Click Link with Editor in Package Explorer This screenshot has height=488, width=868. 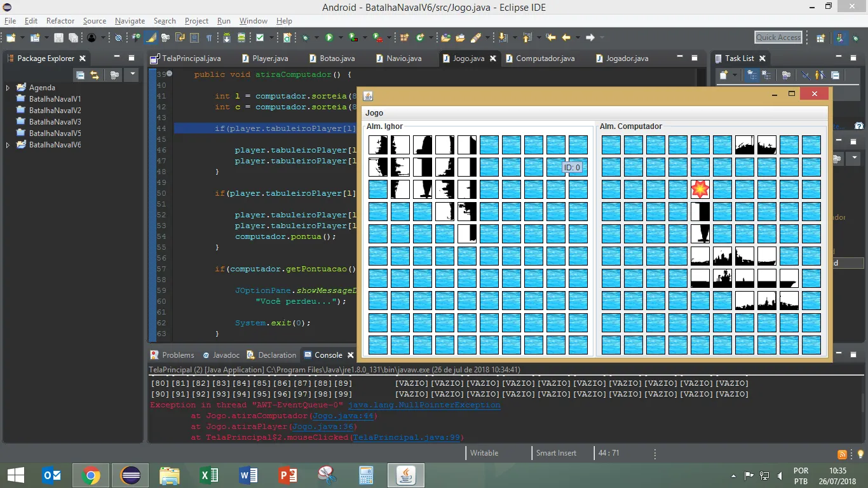95,75
